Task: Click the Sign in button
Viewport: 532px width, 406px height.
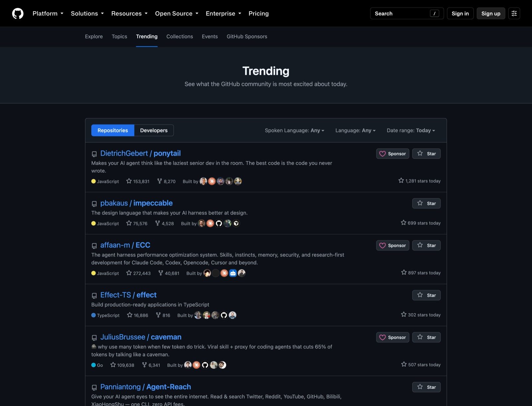Action: point(460,14)
